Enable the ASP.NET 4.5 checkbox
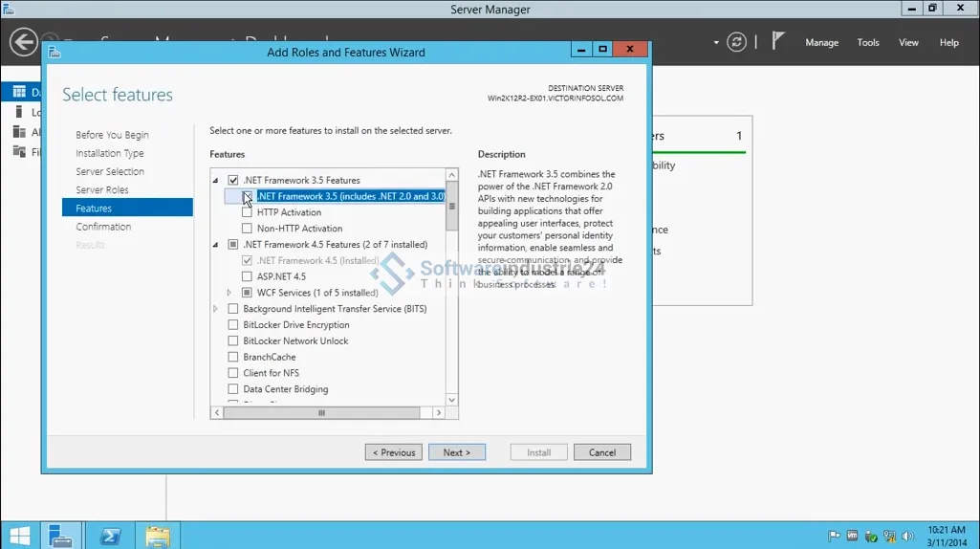This screenshot has height=549, width=980. 247,276
